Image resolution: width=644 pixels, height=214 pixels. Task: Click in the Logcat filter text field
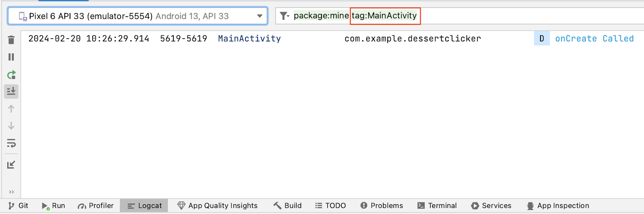(x=523, y=16)
